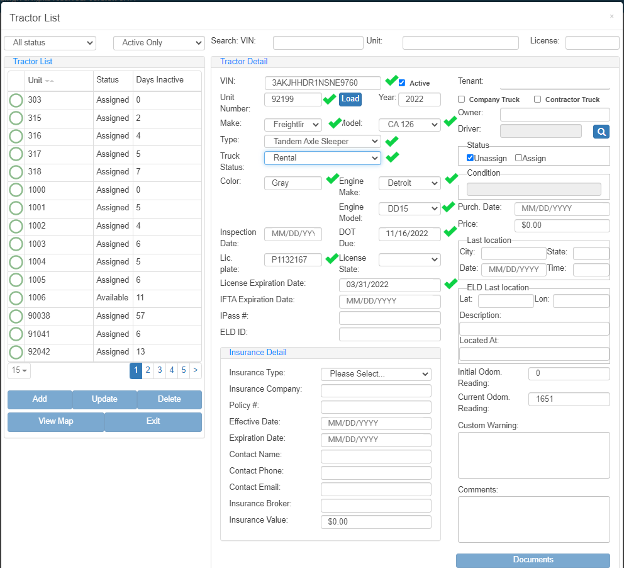Open the Engine Model dropdown DD15

click(410, 209)
